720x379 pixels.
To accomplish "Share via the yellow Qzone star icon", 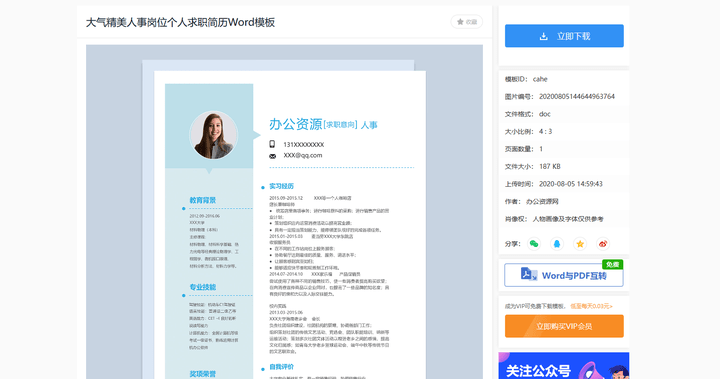I will (x=580, y=243).
